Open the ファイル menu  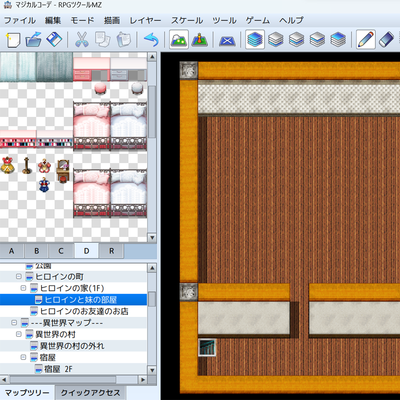point(20,20)
